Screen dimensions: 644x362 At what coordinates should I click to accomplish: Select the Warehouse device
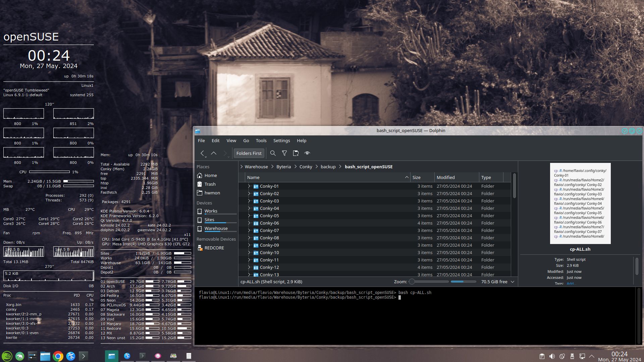pos(216,229)
